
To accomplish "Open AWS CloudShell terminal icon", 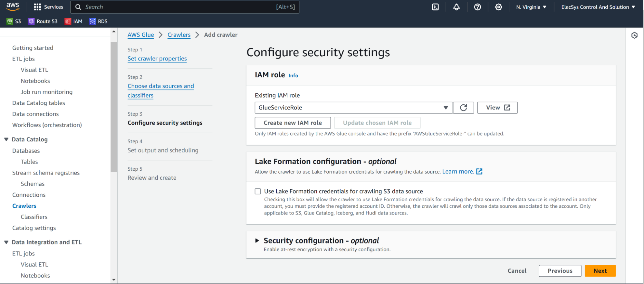I will coord(435,7).
